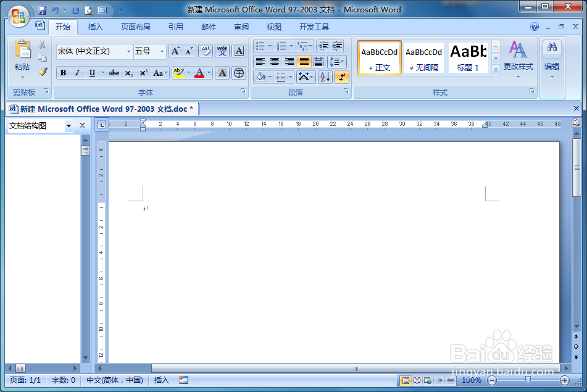
Task: Click 更改样式 button
Action: [x=518, y=59]
